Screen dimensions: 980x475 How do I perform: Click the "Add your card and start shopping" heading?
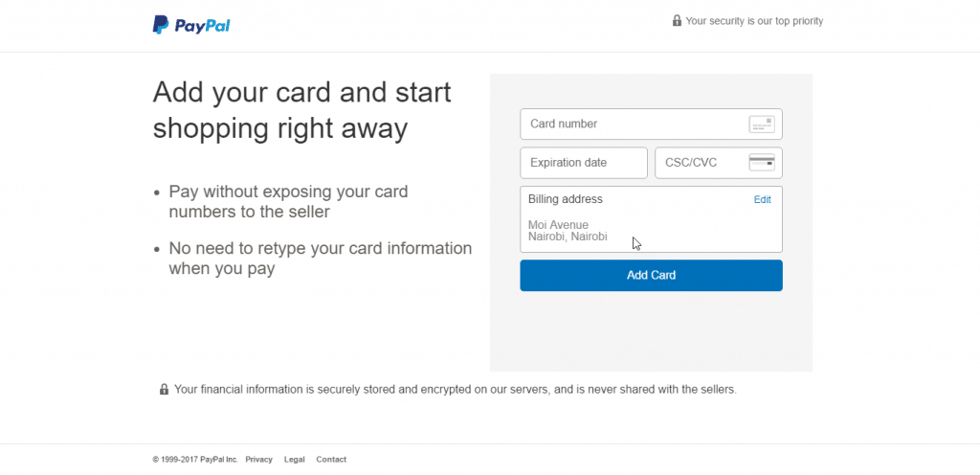[301, 110]
